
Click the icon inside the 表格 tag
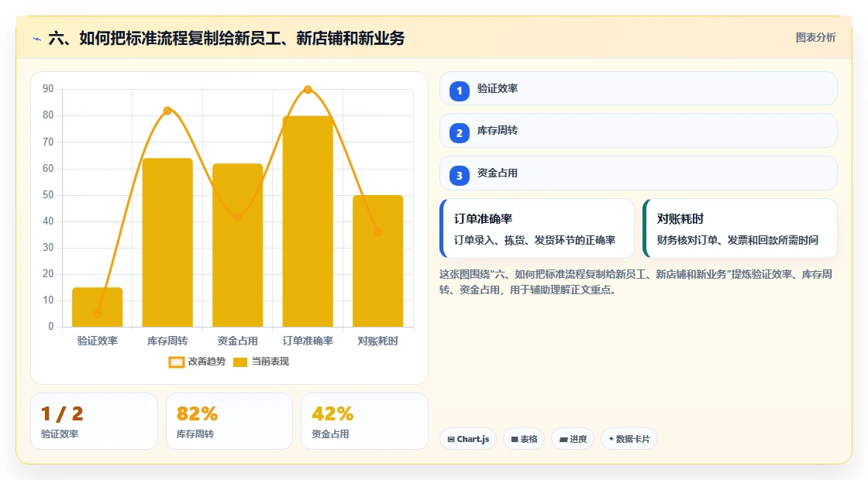click(515, 439)
